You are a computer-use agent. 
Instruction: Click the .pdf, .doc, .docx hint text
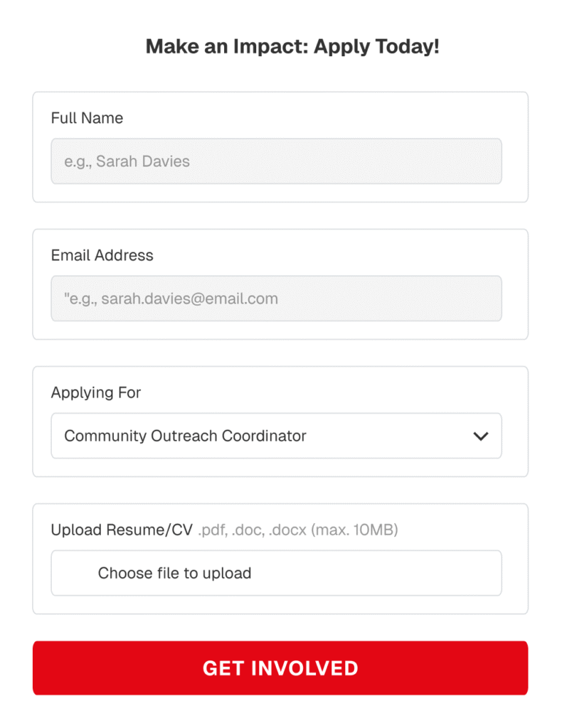(252, 530)
